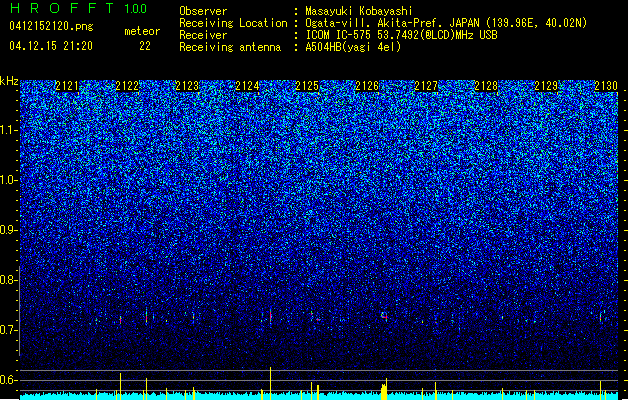Click the 1.1 frequency axis label
629x400 pixels.
[x=9, y=130]
